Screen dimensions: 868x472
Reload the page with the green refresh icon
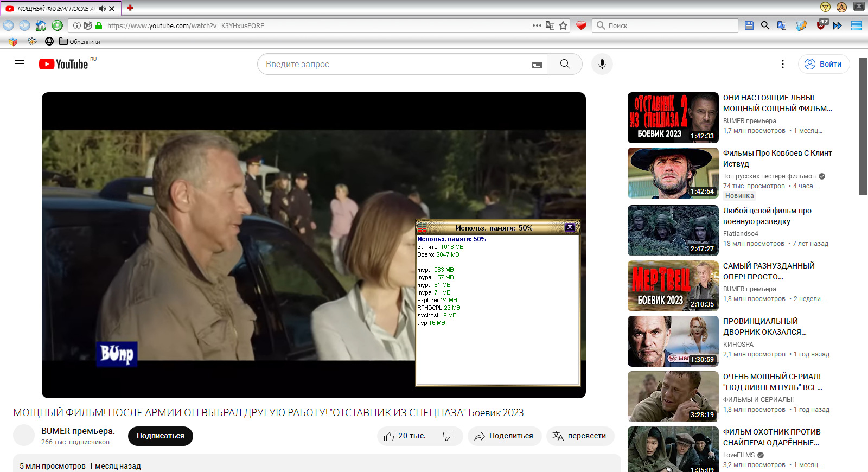(x=57, y=25)
